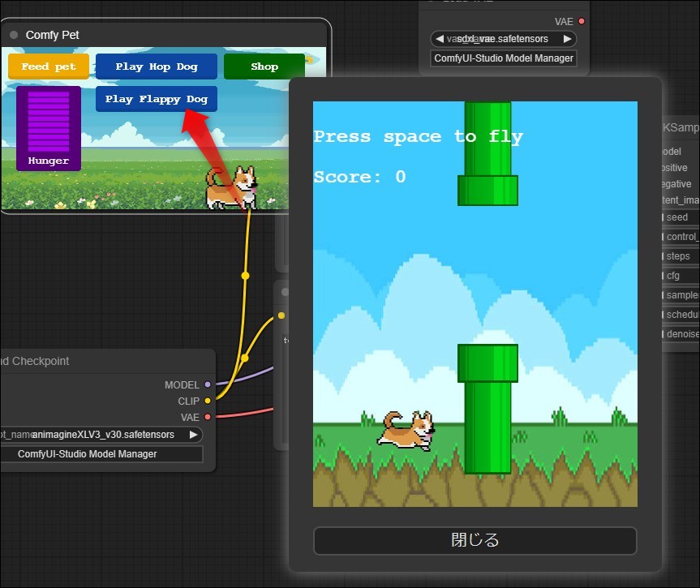The image size is (700, 588).
Task: Click the lower yellow wire reroute dot
Action: click(x=245, y=358)
